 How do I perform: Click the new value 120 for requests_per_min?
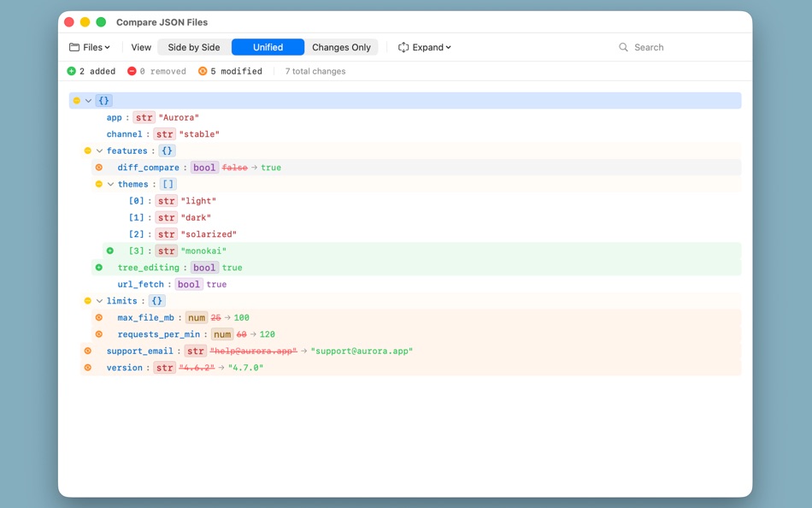tap(268, 334)
